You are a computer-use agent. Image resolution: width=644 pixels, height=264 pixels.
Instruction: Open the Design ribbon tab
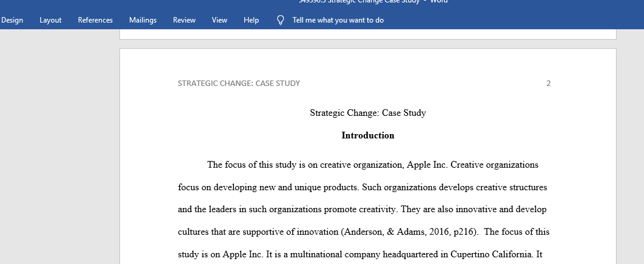[x=12, y=20]
